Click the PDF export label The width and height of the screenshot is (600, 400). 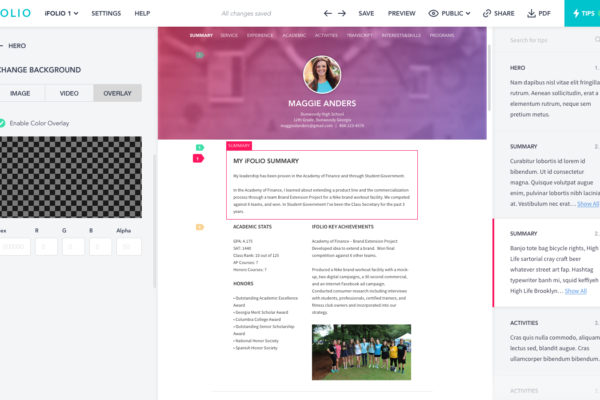pyautogui.click(x=544, y=13)
